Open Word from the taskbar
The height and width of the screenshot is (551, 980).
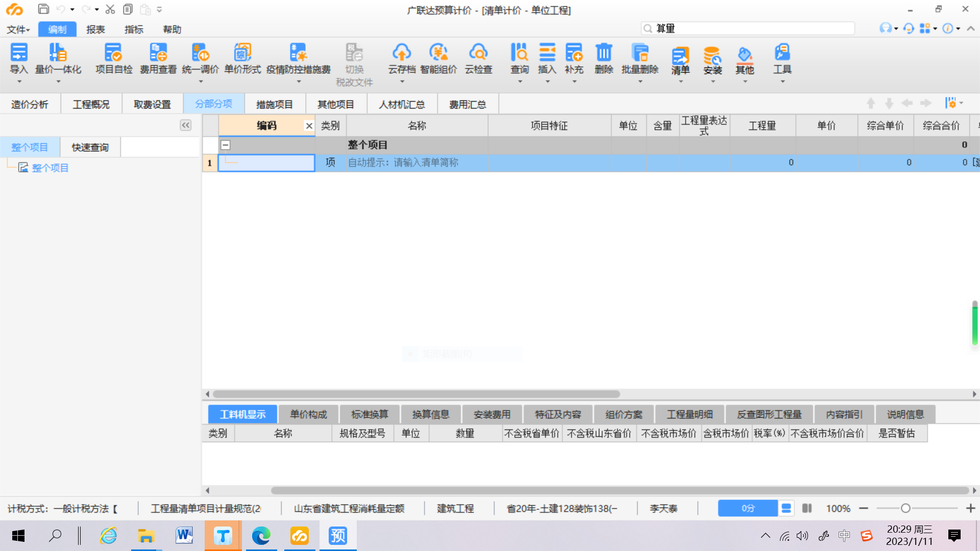click(184, 536)
